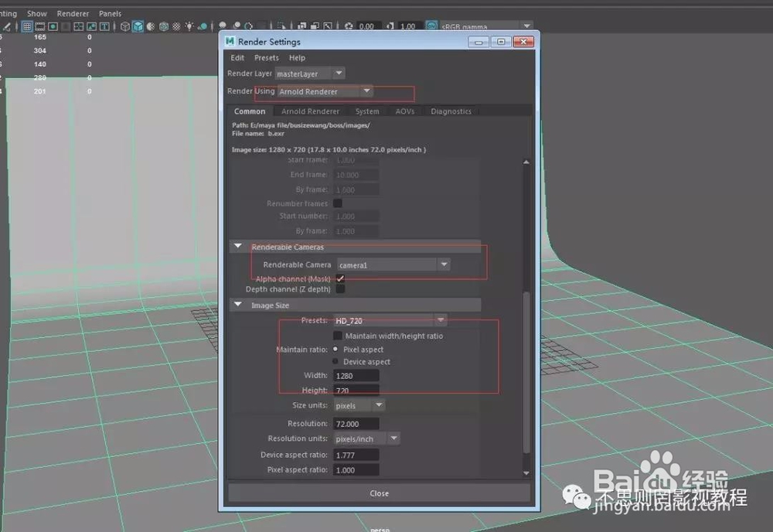Open the Image Size Presets HD_720 dropdown

tap(390, 320)
